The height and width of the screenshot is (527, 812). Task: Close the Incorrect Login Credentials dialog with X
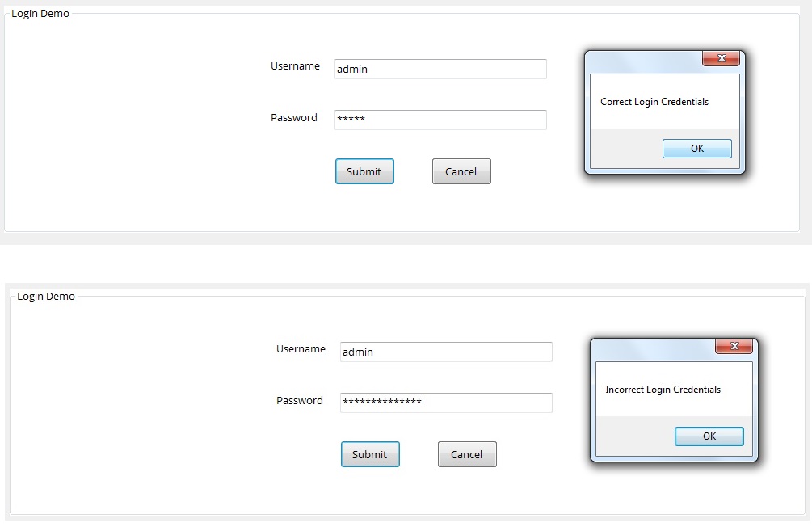734,346
